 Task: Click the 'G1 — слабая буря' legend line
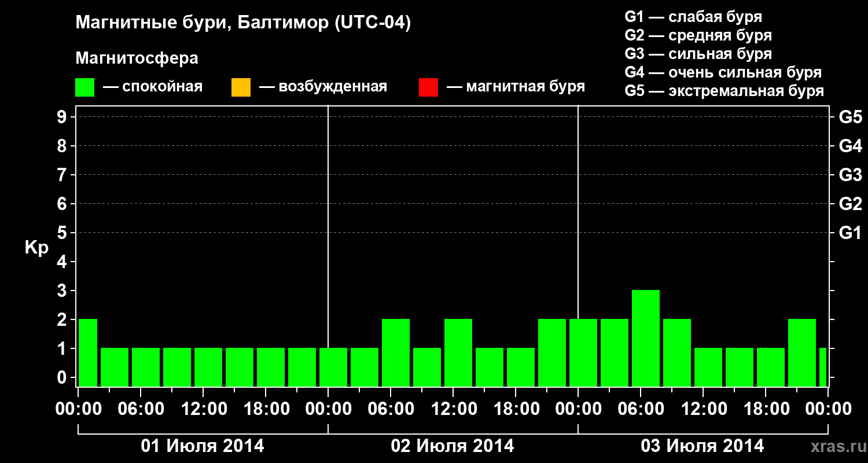pos(693,17)
